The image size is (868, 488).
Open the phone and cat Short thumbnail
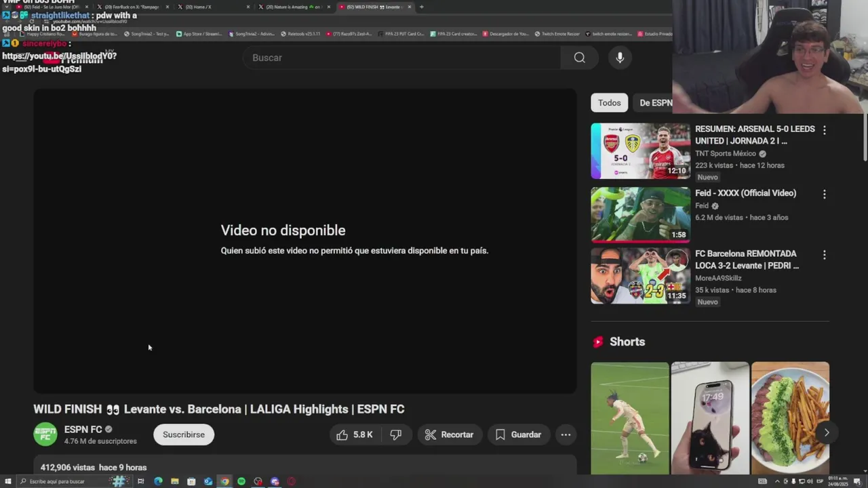(710, 418)
